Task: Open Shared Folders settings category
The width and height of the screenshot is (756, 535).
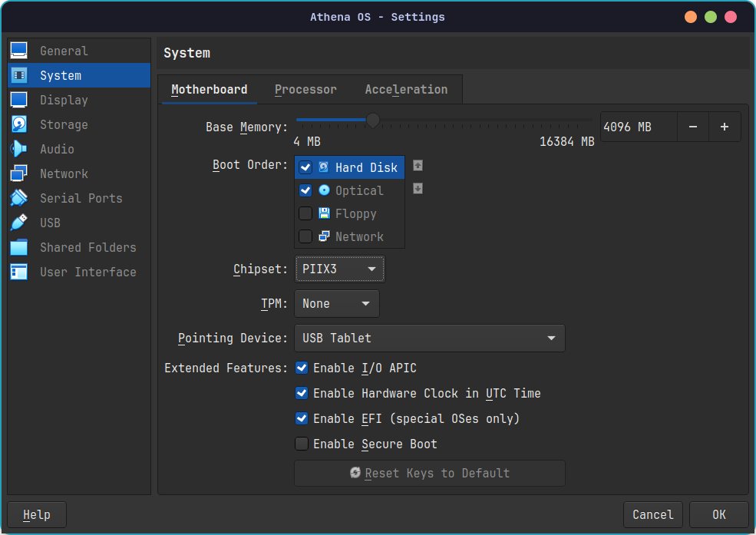Action: pos(79,247)
